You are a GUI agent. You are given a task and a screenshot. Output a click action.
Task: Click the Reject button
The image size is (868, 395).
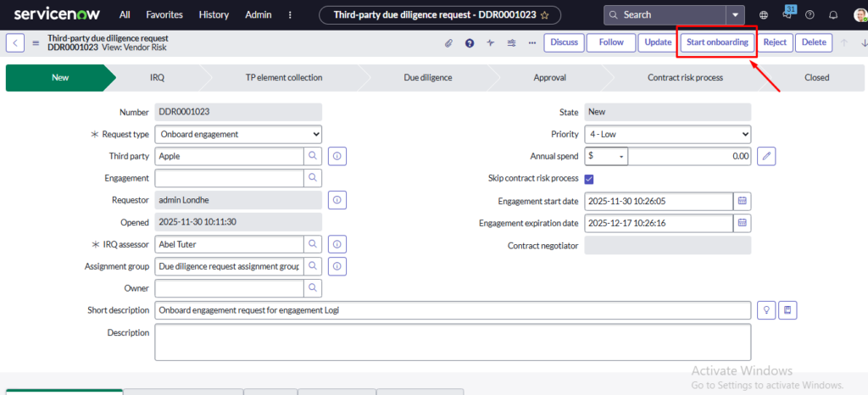coord(775,42)
